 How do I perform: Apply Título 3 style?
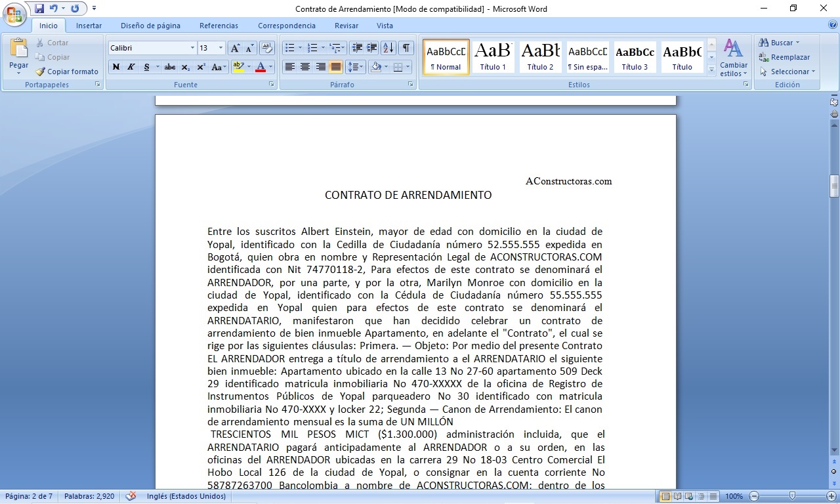[x=635, y=57]
